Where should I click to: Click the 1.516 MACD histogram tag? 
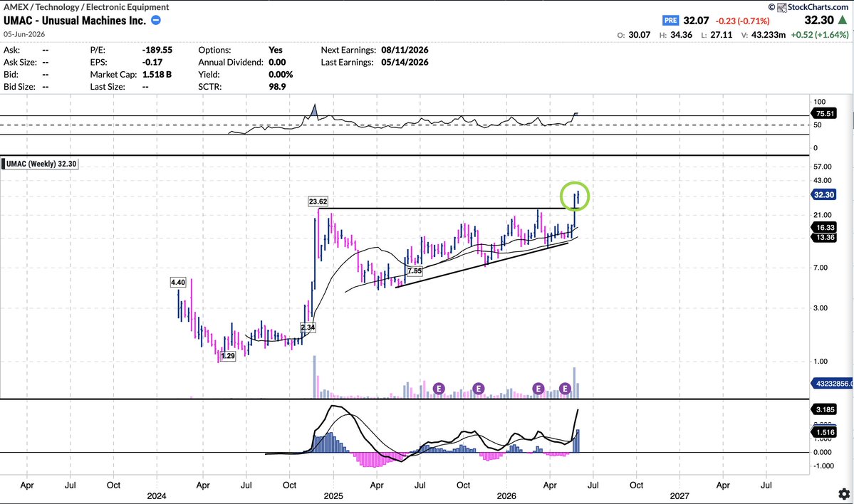pos(824,432)
